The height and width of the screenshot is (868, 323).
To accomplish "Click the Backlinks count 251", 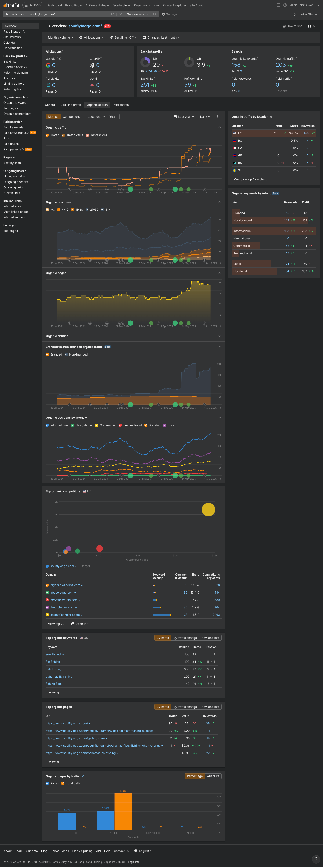I will (x=145, y=85).
